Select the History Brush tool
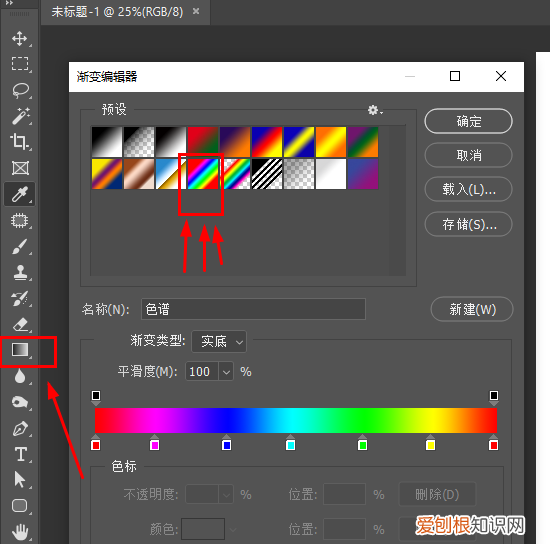This screenshot has height=544, width=550. point(20,298)
